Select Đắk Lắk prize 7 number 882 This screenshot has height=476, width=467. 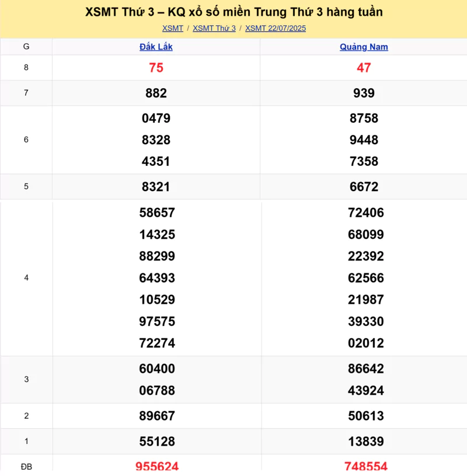pyautogui.click(x=156, y=93)
